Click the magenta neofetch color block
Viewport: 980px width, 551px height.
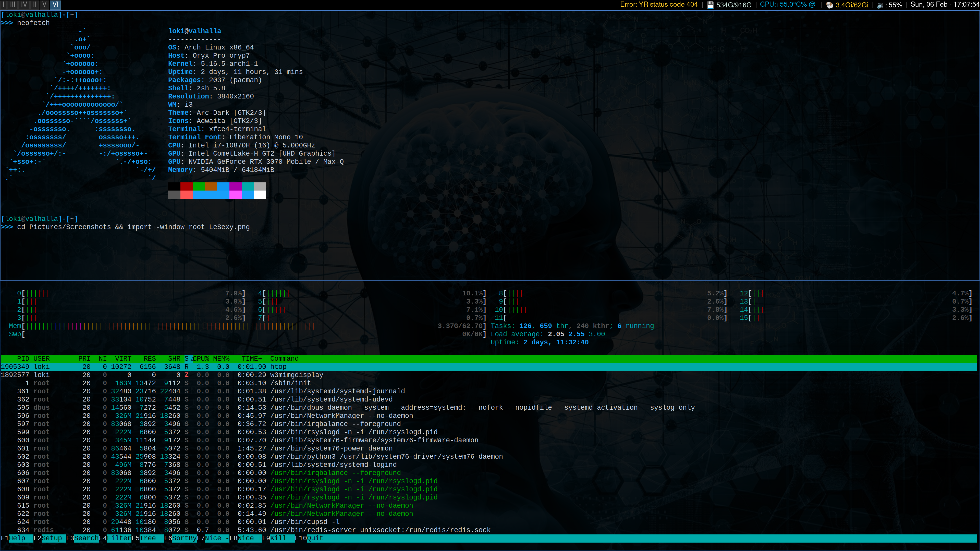point(236,186)
